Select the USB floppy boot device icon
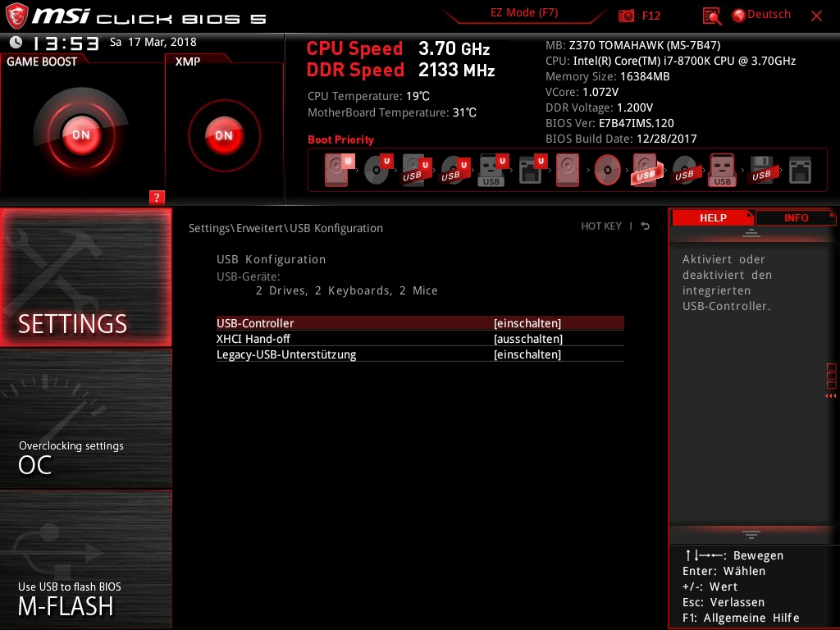Viewport: 840px width, 630px height. pyautogui.click(x=762, y=170)
